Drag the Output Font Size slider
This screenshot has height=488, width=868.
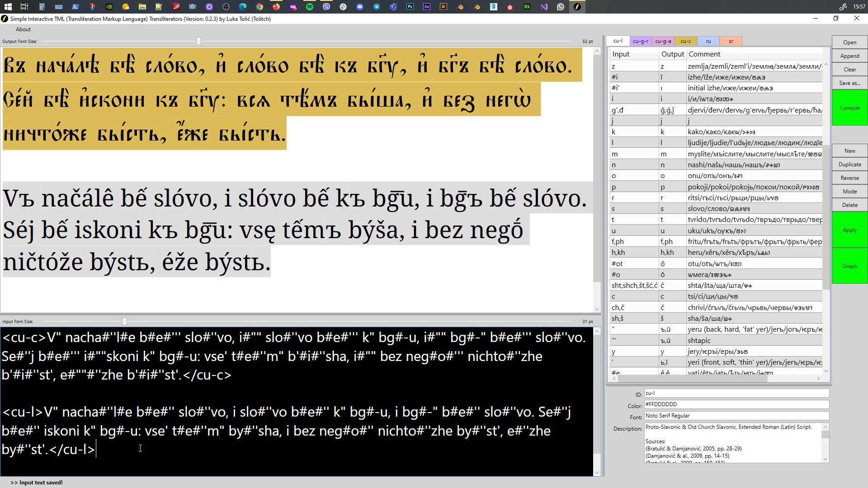[199, 41]
